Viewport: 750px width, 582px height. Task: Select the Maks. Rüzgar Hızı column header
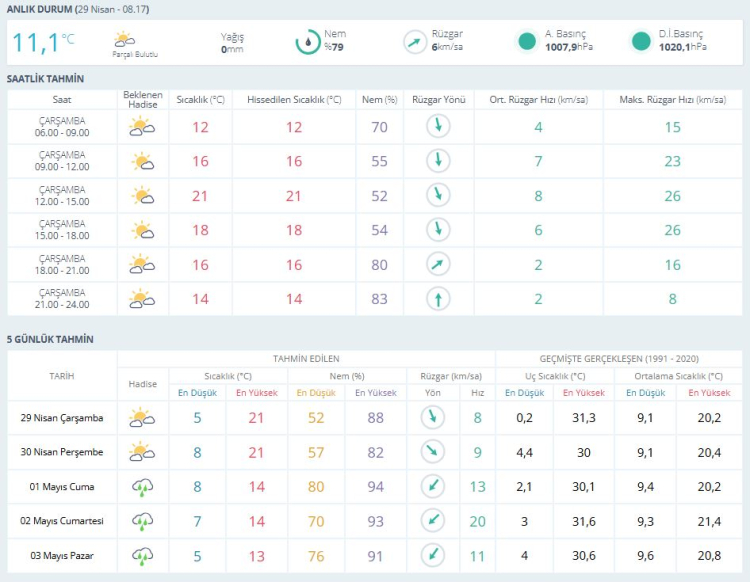pyautogui.click(x=672, y=100)
